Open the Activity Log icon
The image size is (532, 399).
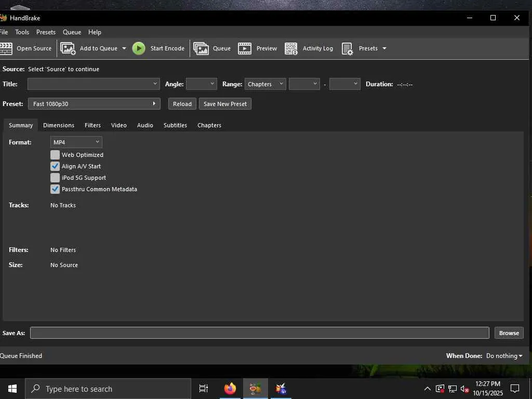(x=291, y=48)
